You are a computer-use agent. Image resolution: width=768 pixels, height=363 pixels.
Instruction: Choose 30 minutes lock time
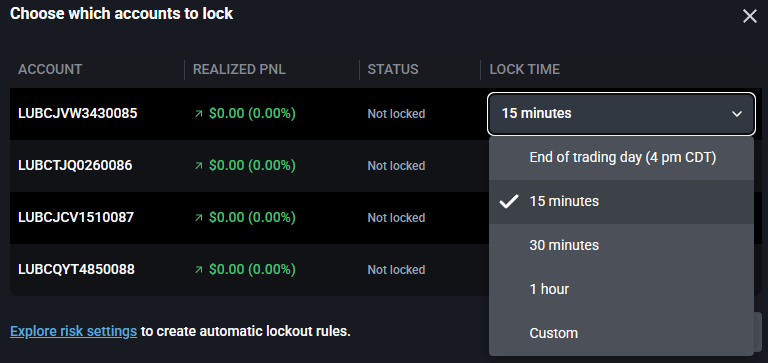[x=621, y=245]
